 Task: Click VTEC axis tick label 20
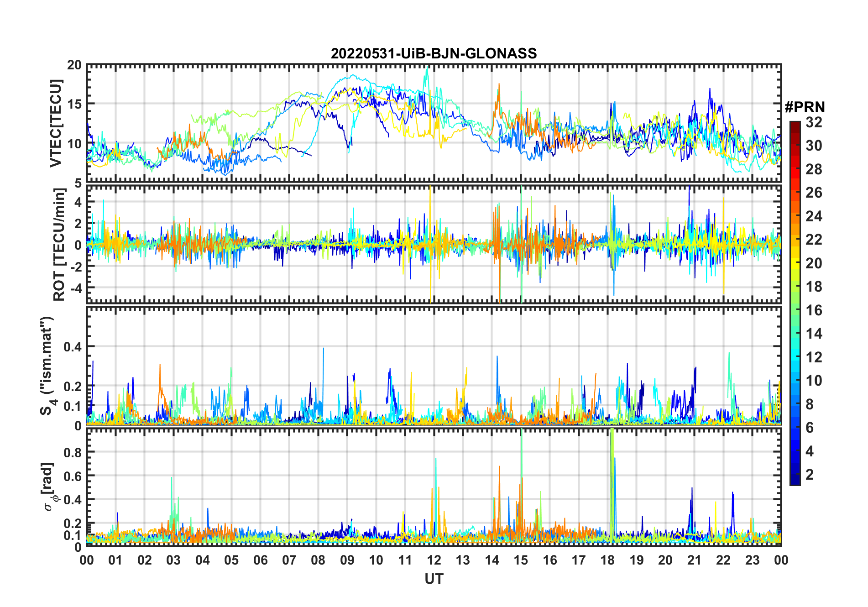pyautogui.click(x=74, y=65)
